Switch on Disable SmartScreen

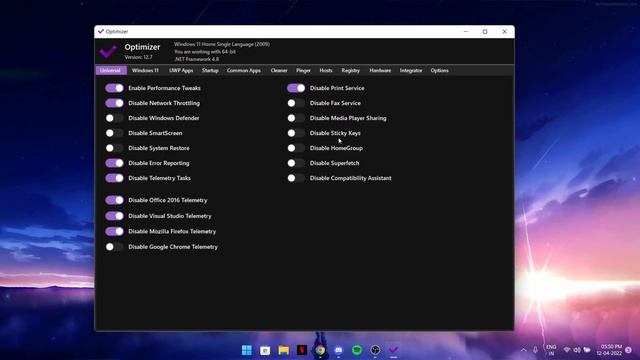(x=114, y=133)
